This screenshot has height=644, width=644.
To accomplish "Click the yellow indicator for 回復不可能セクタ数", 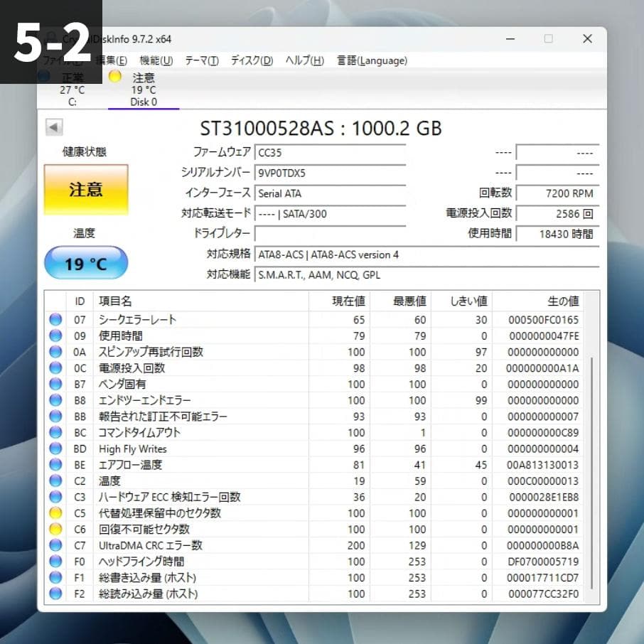I will (55, 530).
